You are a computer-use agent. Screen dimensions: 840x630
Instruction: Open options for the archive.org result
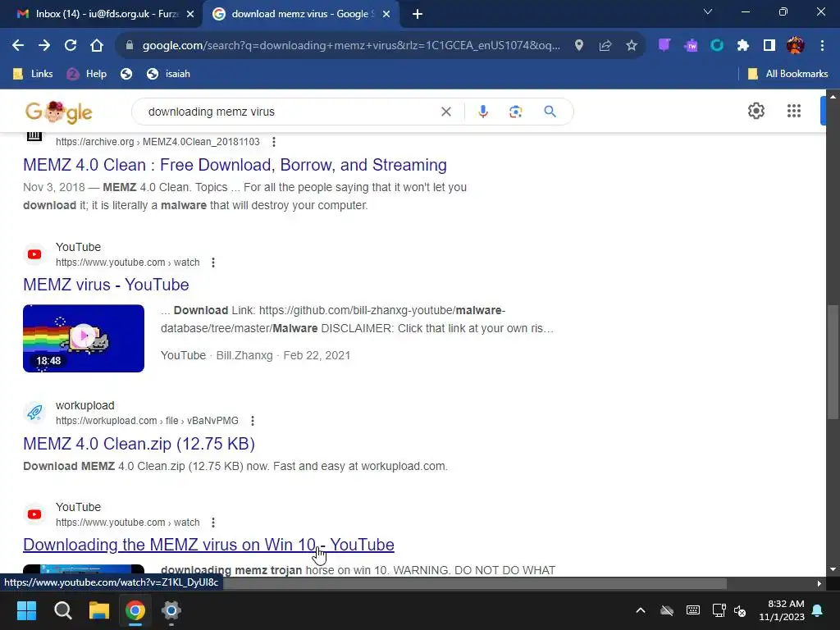point(274,142)
